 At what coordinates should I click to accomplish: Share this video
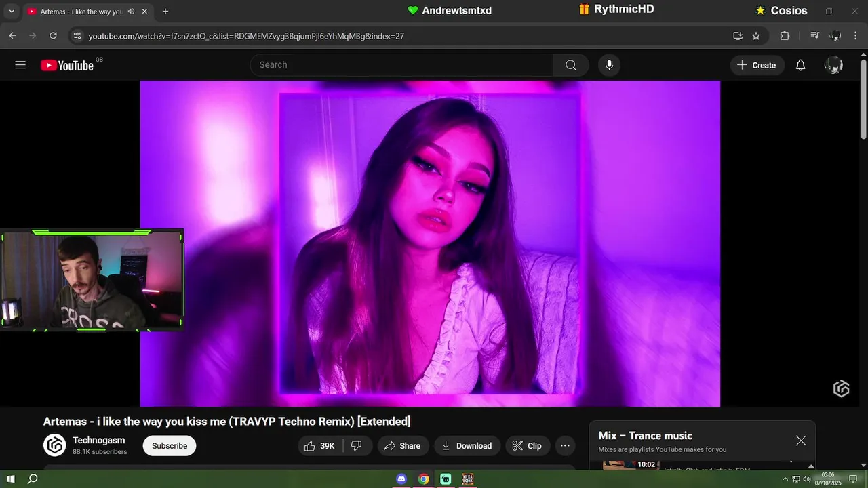coord(403,446)
